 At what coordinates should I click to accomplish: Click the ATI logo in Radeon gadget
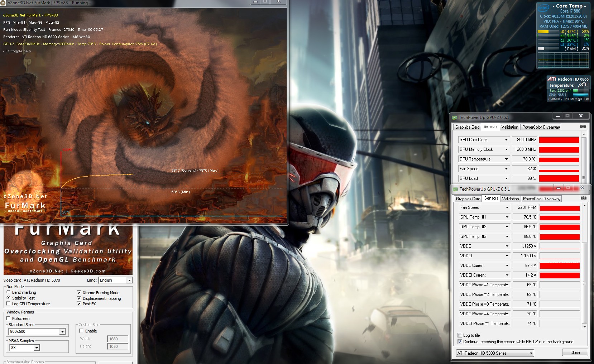pos(552,79)
